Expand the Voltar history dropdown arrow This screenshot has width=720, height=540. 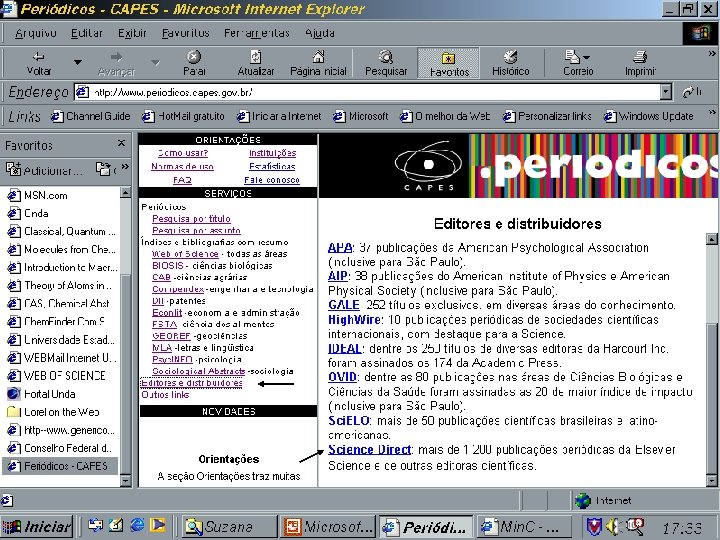[77, 62]
